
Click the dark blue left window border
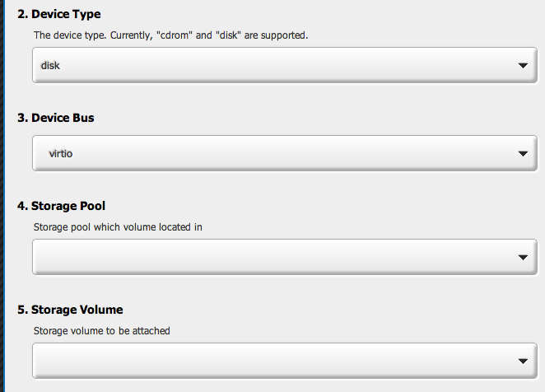click(2, 196)
